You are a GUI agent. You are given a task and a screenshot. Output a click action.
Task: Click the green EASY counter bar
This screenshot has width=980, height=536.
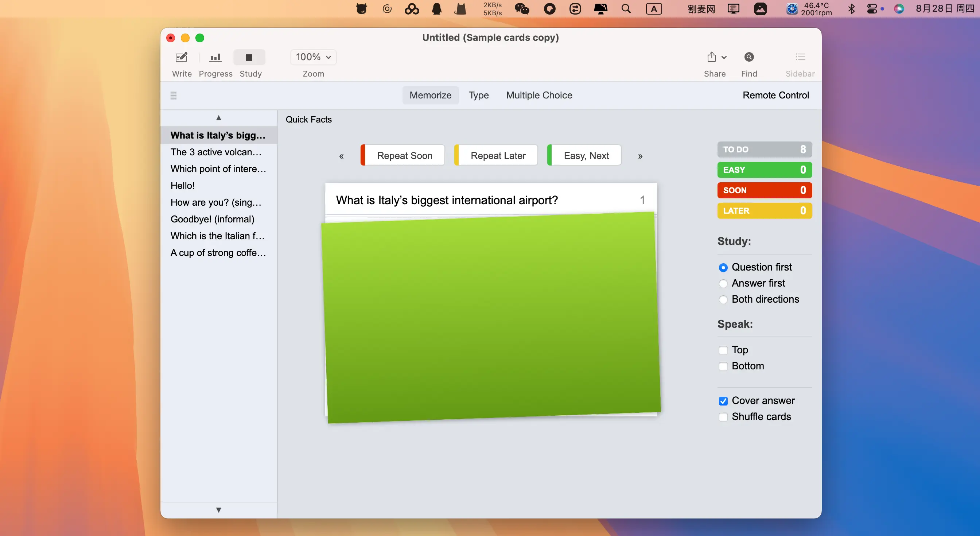[765, 170]
